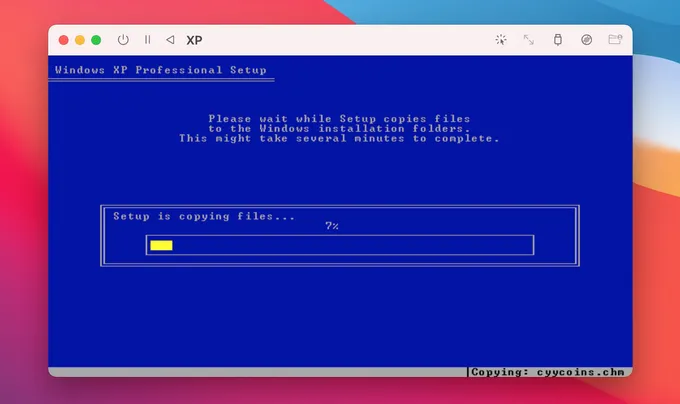Click 'This might take several minutes' line
The image size is (680, 404).
pyautogui.click(x=339, y=139)
